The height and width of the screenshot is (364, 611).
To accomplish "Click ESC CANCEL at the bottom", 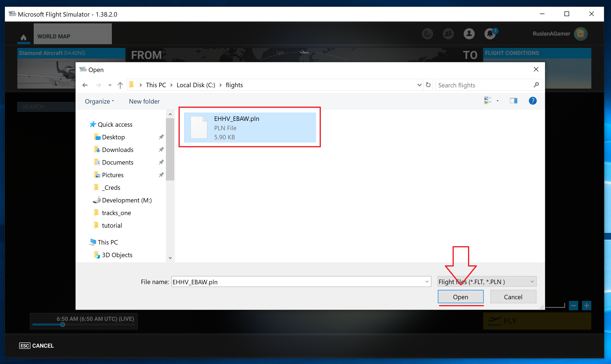I will coord(36,346).
